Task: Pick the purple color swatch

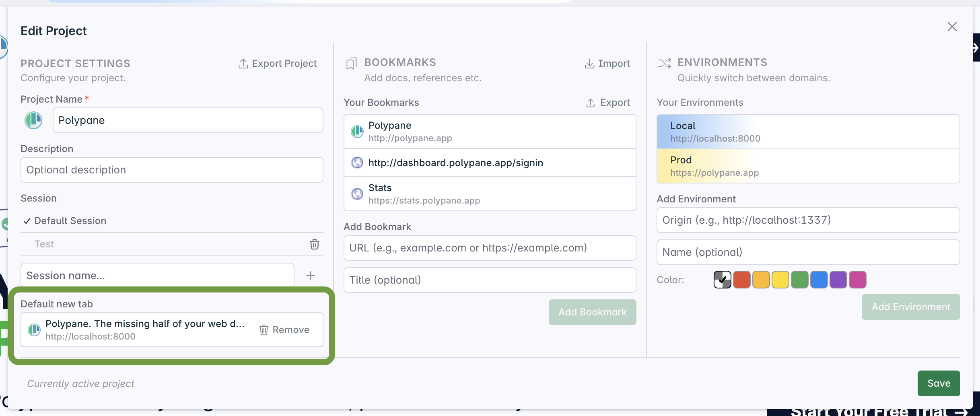Action: (x=838, y=280)
